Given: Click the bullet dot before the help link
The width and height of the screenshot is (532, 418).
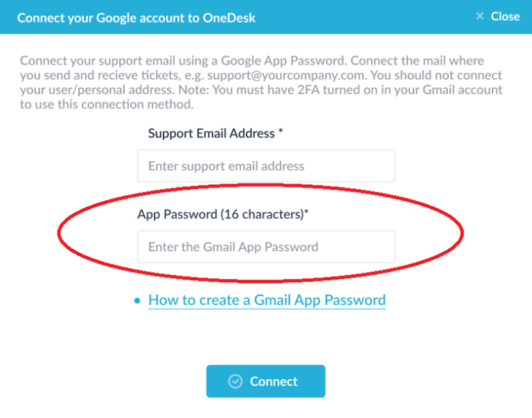Looking at the screenshot, I should click(x=137, y=300).
